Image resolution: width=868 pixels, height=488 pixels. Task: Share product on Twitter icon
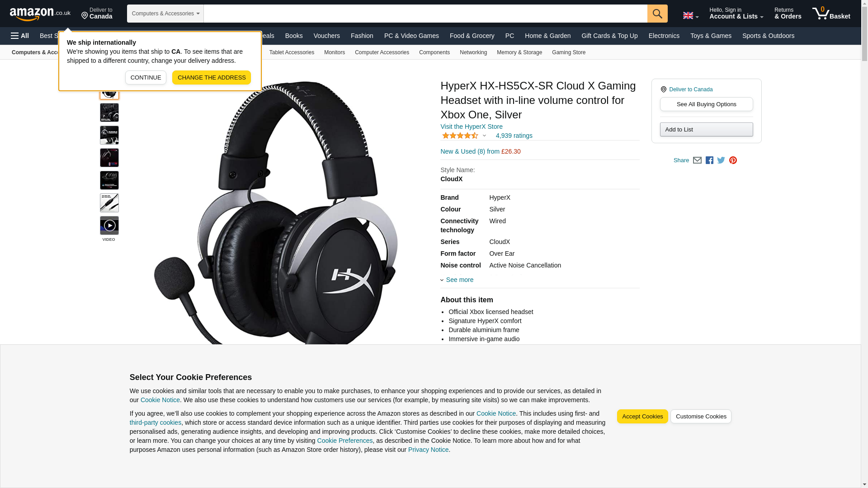[x=721, y=160]
